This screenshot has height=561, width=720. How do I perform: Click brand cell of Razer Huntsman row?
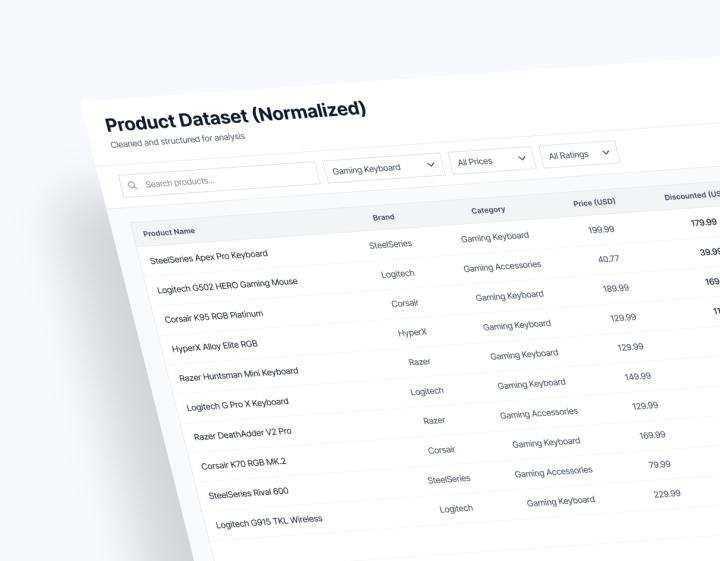coord(419,362)
